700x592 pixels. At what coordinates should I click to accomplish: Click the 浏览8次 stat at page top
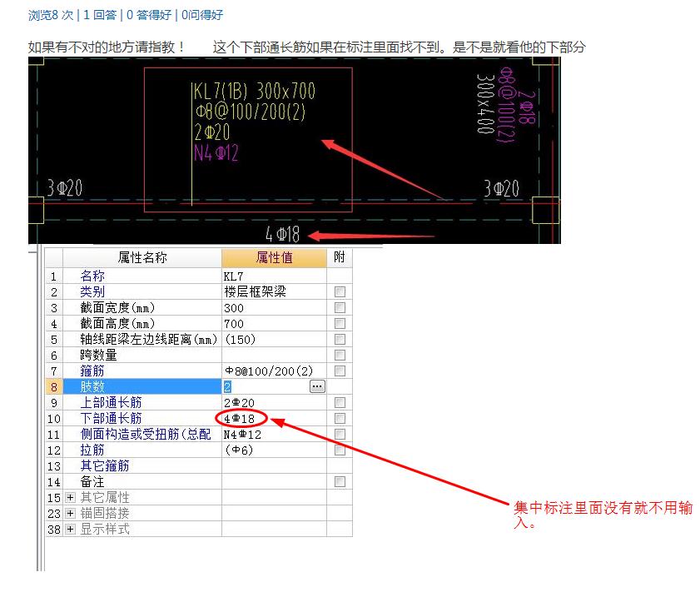(x=51, y=15)
